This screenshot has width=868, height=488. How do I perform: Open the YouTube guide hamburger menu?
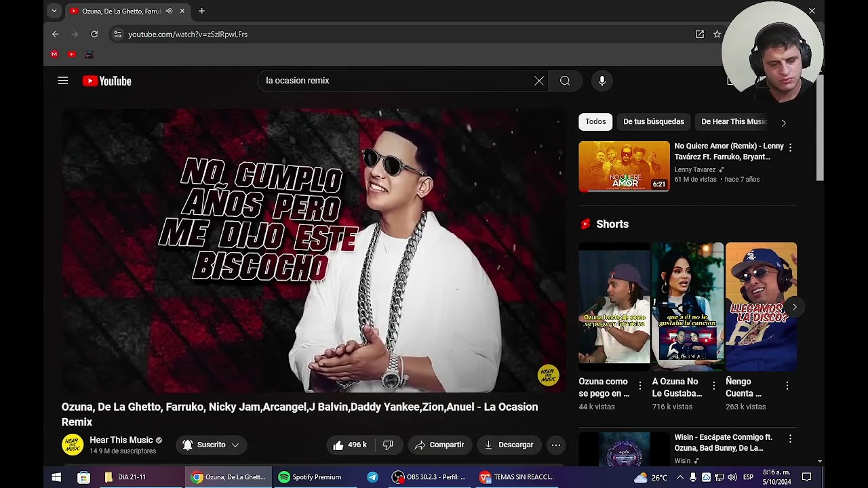(63, 81)
